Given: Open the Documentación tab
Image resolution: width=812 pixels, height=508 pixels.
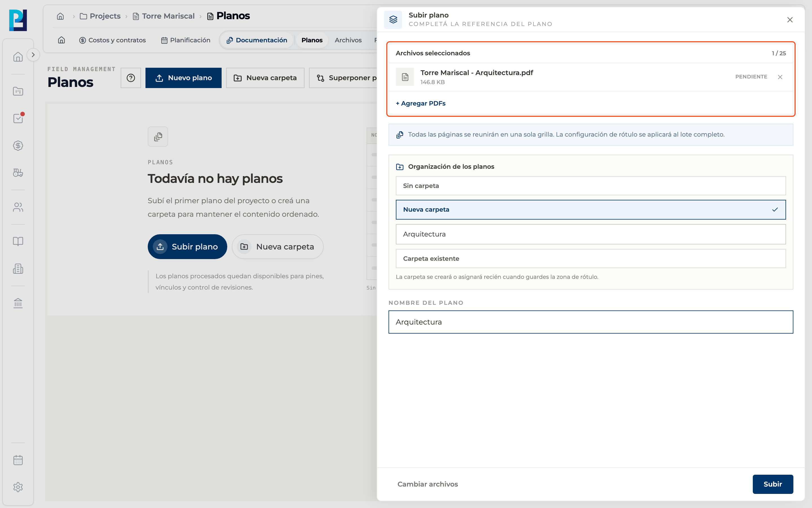Looking at the screenshot, I should point(257,40).
